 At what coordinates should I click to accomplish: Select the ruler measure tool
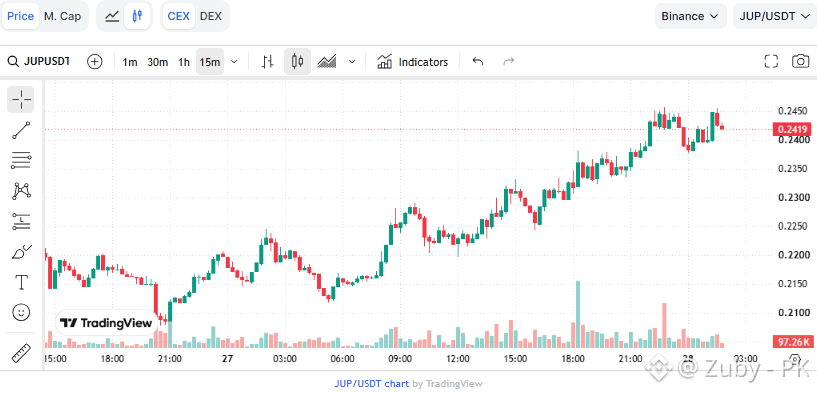pyautogui.click(x=21, y=353)
